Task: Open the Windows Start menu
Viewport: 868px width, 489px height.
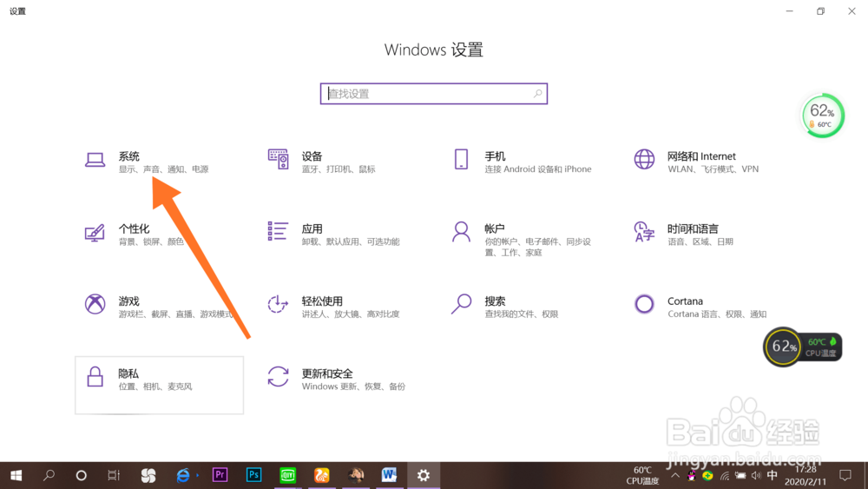Action: 16,475
